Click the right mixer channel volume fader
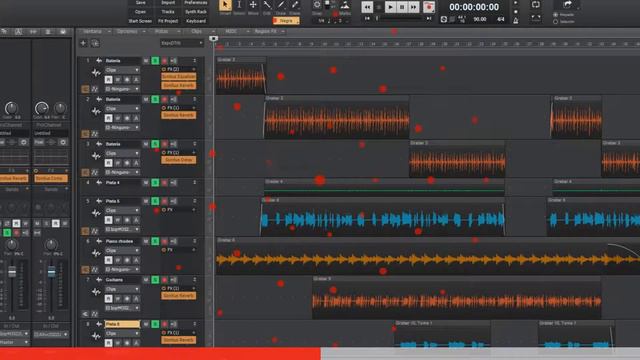The image size is (640, 360). (x=51, y=272)
